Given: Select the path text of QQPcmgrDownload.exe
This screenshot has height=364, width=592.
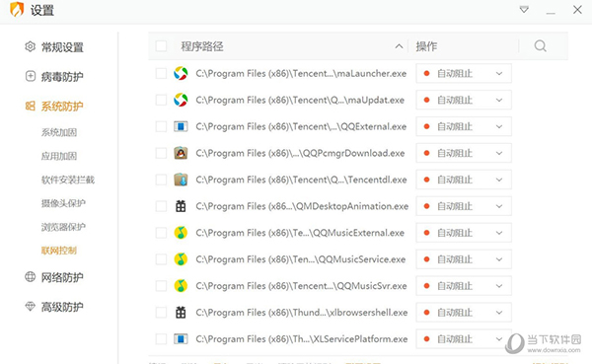Looking at the screenshot, I should [x=300, y=153].
